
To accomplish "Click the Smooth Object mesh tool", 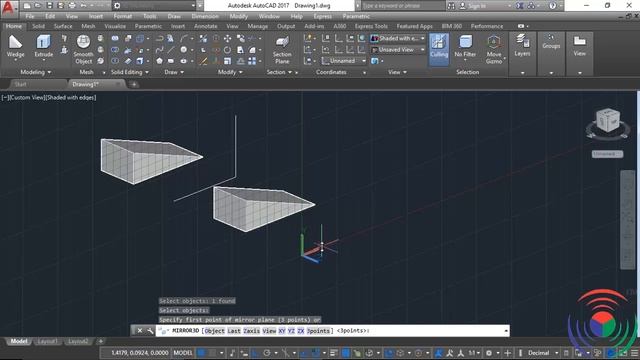I will [x=83, y=49].
